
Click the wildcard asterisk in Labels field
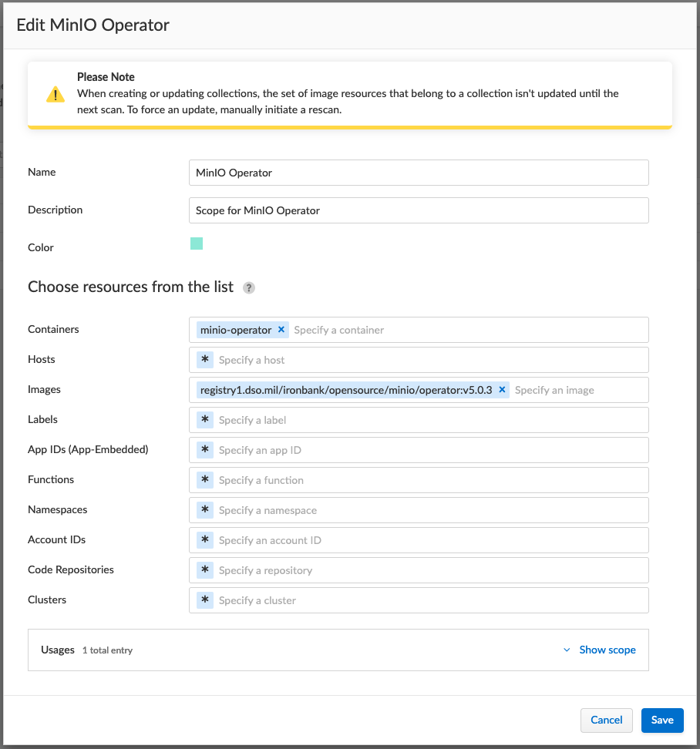[x=205, y=420]
